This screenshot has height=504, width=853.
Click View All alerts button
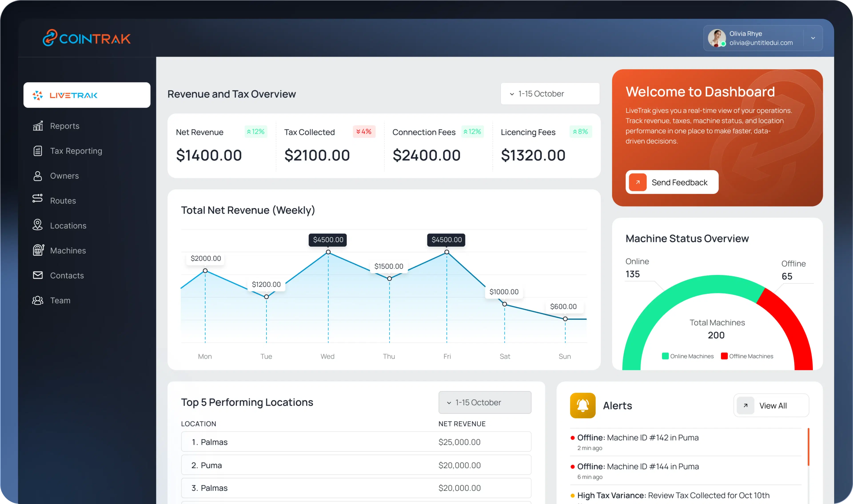771,405
